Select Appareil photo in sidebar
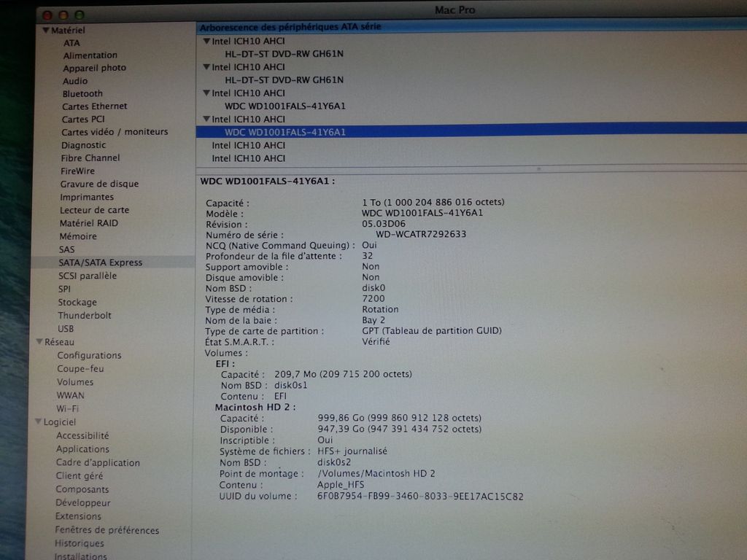This screenshot has width=747, height=560. tap(94, 68)
